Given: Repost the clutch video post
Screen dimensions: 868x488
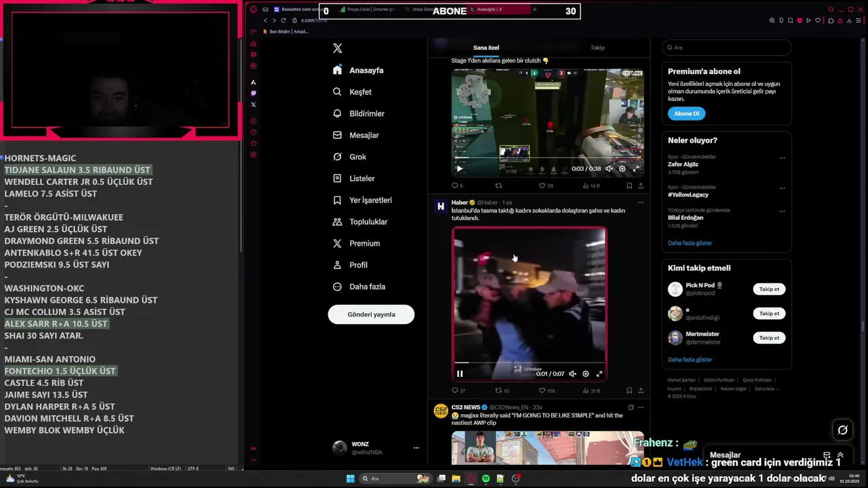Looking at the screenshot, I should click(x=498, y=186).
